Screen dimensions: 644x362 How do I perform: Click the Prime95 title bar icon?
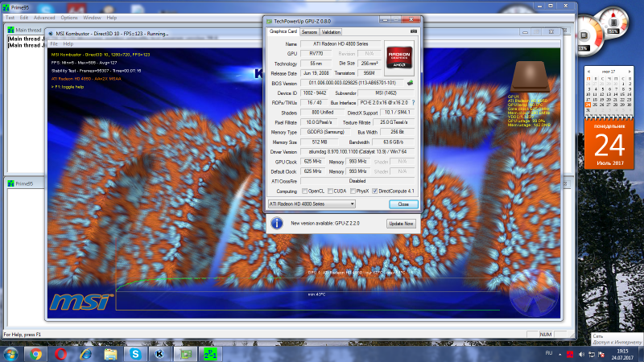click(x=6, y=7)
